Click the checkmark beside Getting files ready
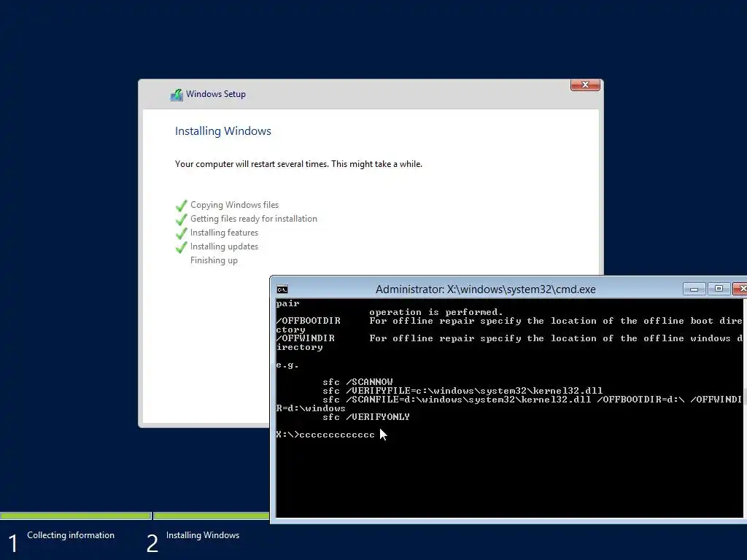Viewport: 747px width, 560px height. (181, 219)
